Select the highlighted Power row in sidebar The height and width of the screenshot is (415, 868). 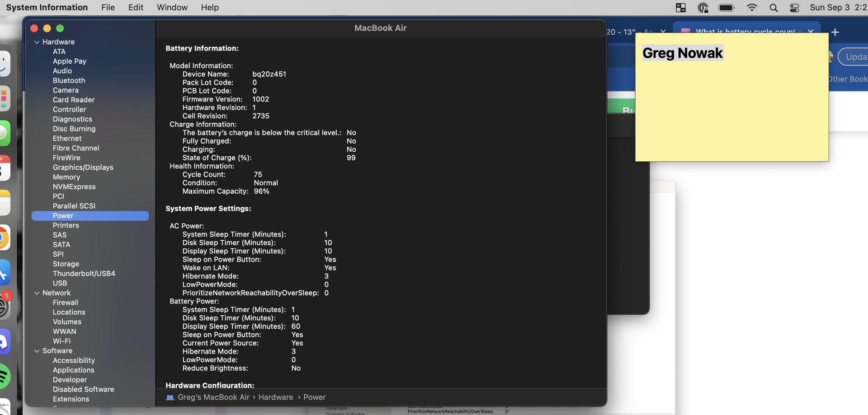pos(90,216)
